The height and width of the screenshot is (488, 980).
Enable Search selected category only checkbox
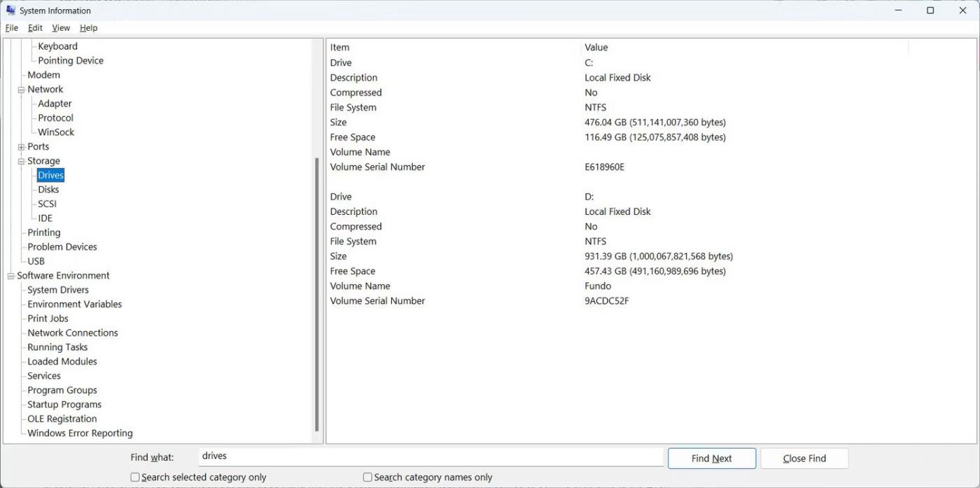135,477
